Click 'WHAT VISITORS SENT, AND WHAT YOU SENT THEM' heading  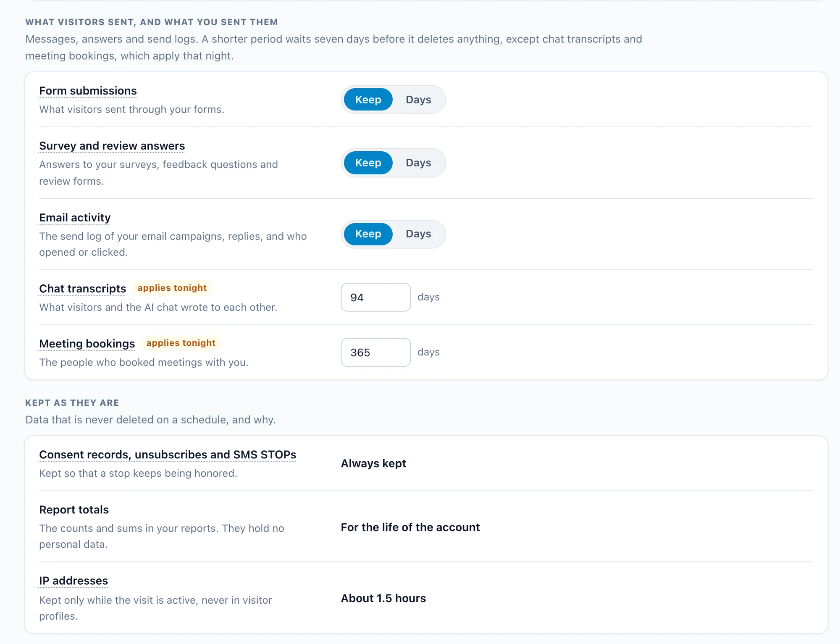152,22
